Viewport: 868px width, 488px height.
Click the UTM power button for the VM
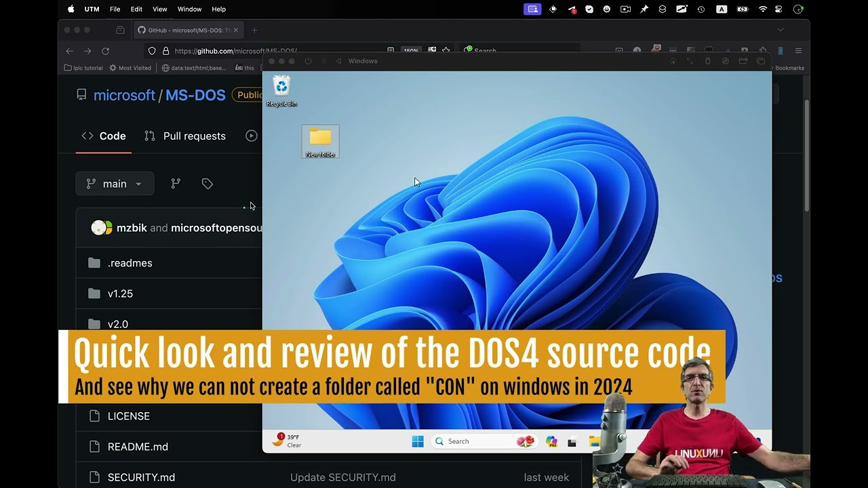[308, 61]
